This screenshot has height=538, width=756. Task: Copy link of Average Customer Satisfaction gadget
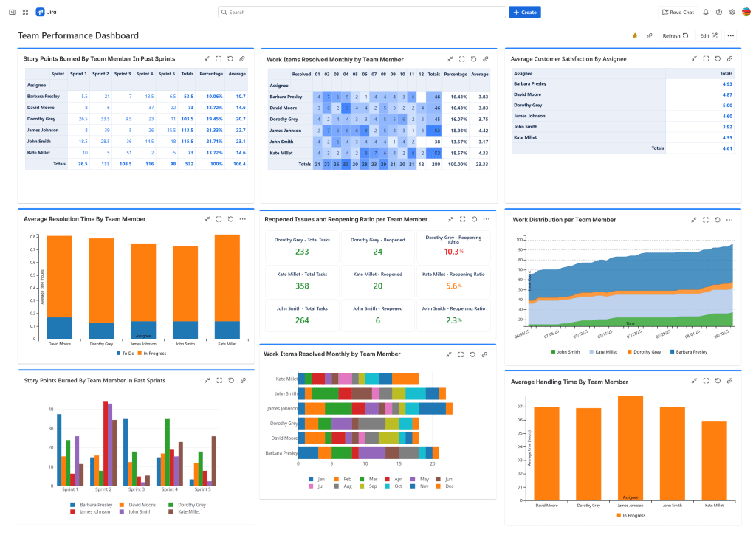[x=729, y=58]
